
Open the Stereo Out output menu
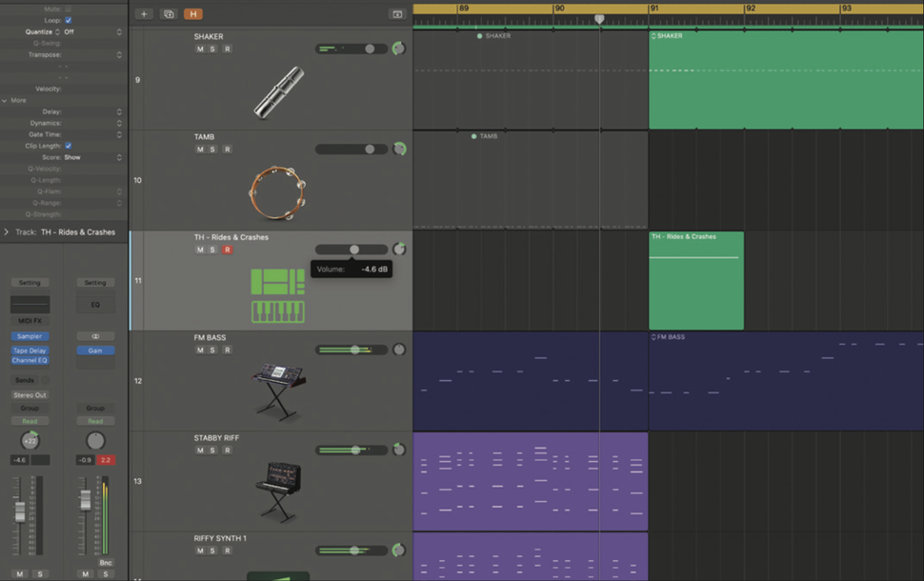coord(30,394)
